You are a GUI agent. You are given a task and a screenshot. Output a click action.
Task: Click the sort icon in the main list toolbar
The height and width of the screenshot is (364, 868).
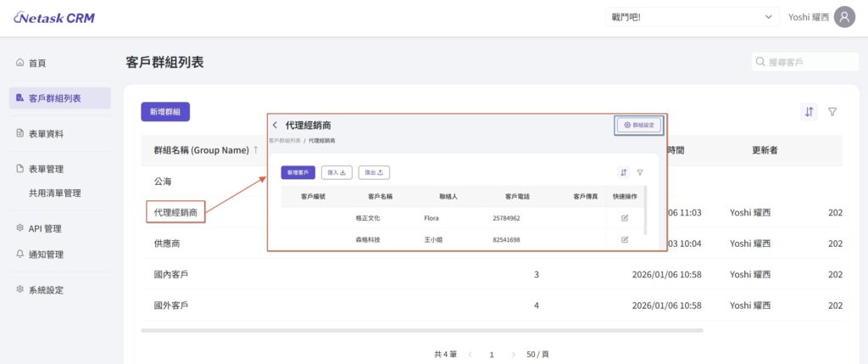(x=809, y=112)
